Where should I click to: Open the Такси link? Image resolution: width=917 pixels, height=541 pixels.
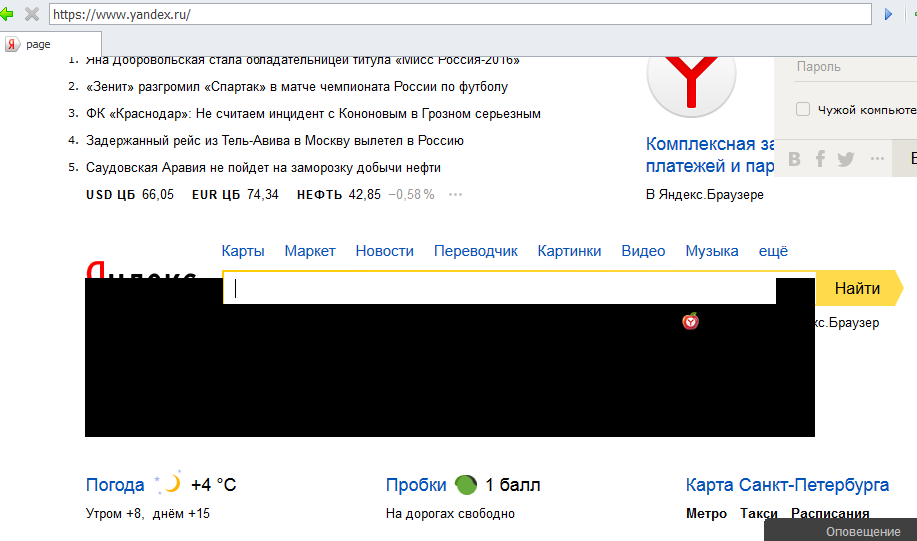tap(759, 514)
